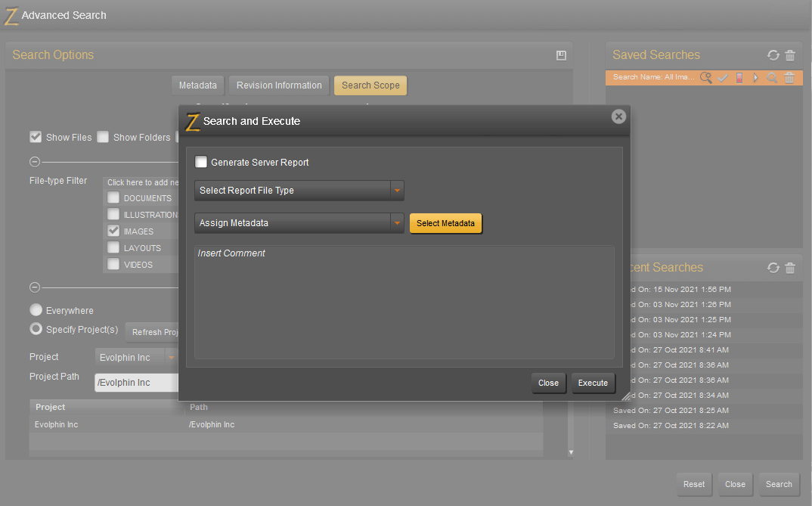Refresh the Recent Searches panel
Screen dimensions: 812x506
[x=773, y=267]
